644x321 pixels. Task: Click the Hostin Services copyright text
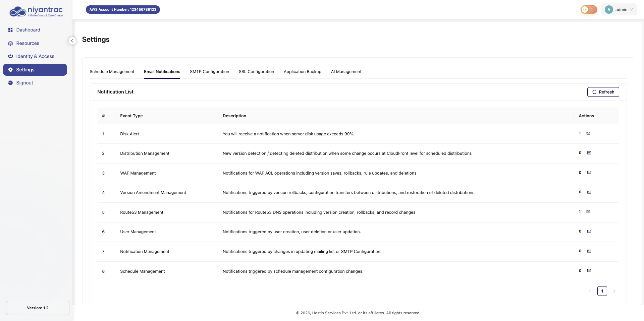(x=358, y=313)
